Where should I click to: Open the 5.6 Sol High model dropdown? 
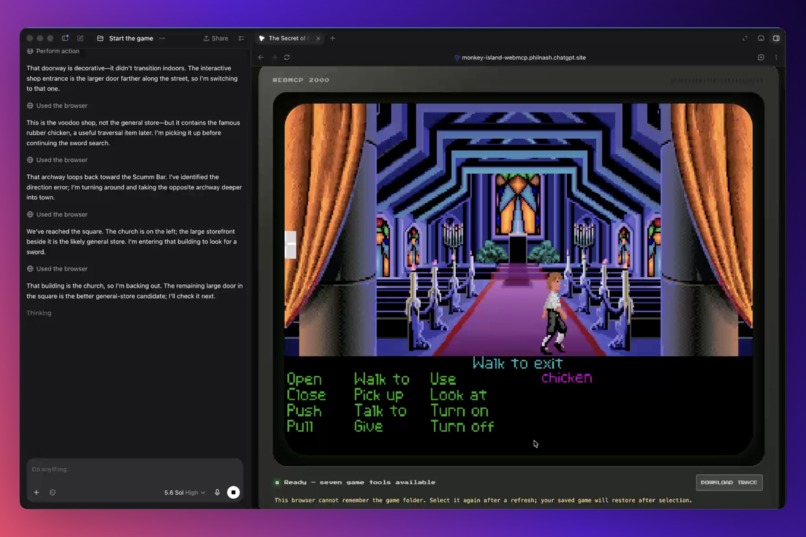[x=185, y=492]
